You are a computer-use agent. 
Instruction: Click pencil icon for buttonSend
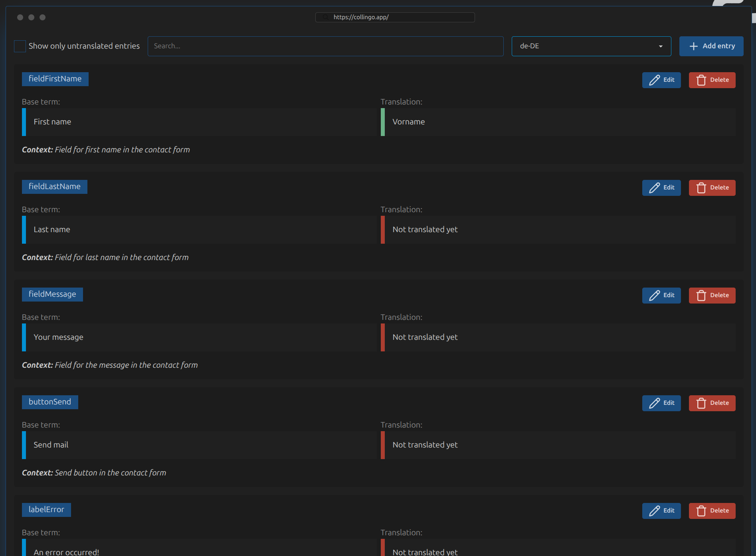pyautogui.click(x=655, y=403)
